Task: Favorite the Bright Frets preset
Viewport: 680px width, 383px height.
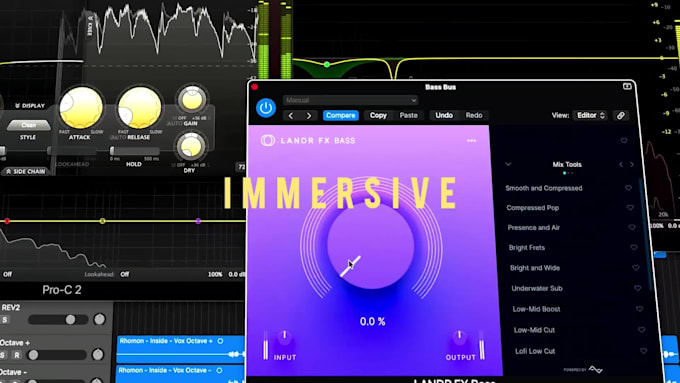Action: [x=634, y=247]
